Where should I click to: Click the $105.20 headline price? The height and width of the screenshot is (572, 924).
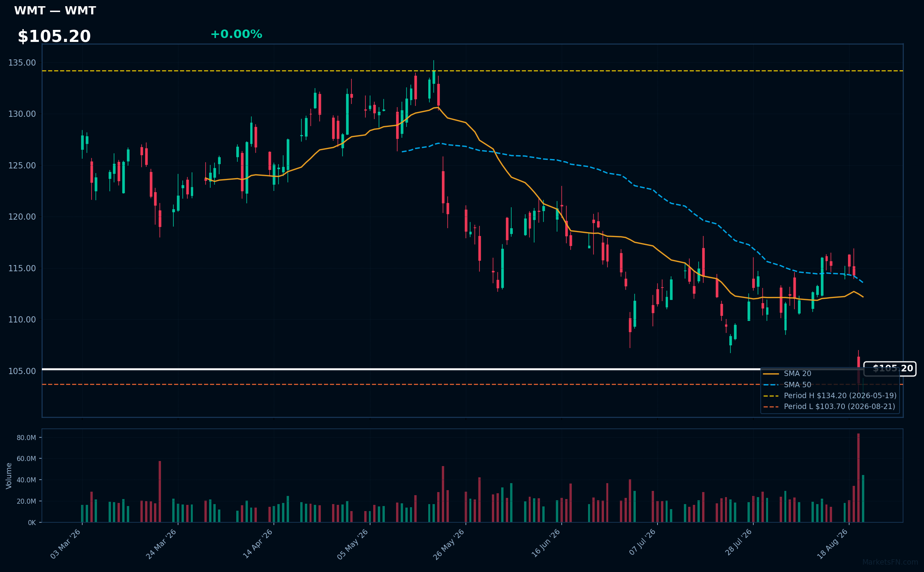(x=54, y=36)
